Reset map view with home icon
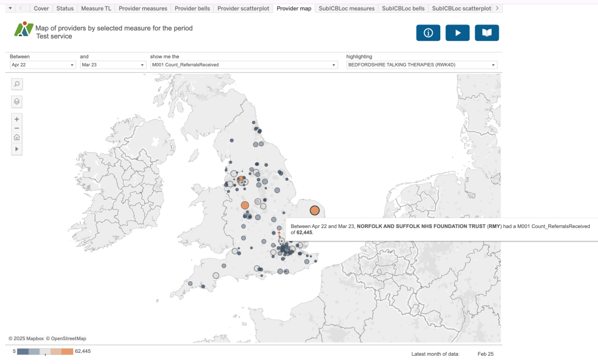 17,138
